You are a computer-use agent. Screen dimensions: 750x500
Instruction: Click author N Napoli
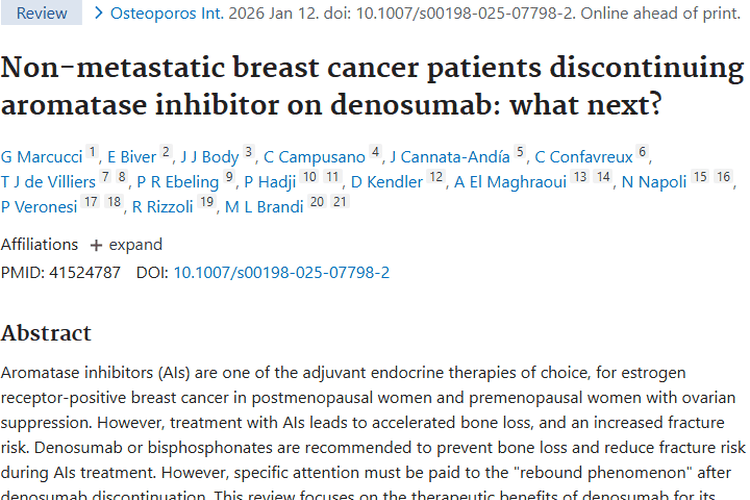[x=654, y=181]
